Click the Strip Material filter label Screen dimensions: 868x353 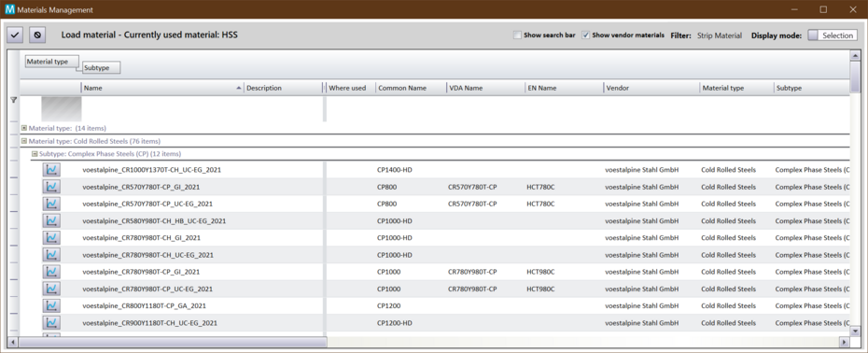click(719, 35)
